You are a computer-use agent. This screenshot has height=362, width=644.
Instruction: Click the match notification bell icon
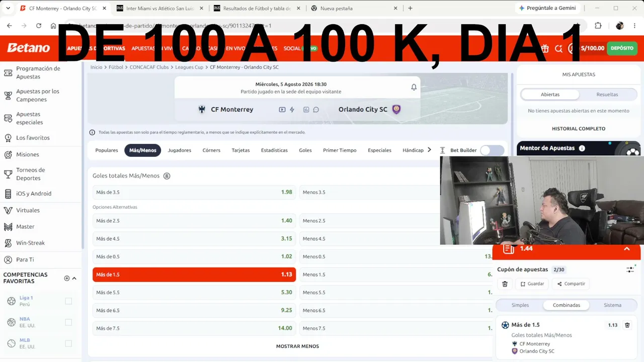tap(414, 87)
